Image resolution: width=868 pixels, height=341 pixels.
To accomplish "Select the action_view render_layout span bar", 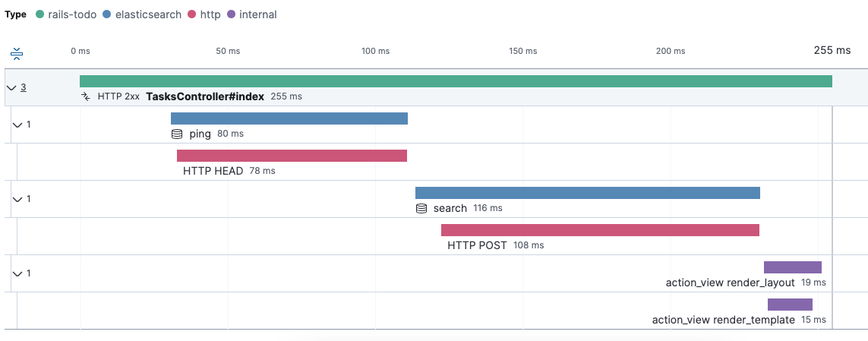I will pyautogui.click(x=792, y=267).
